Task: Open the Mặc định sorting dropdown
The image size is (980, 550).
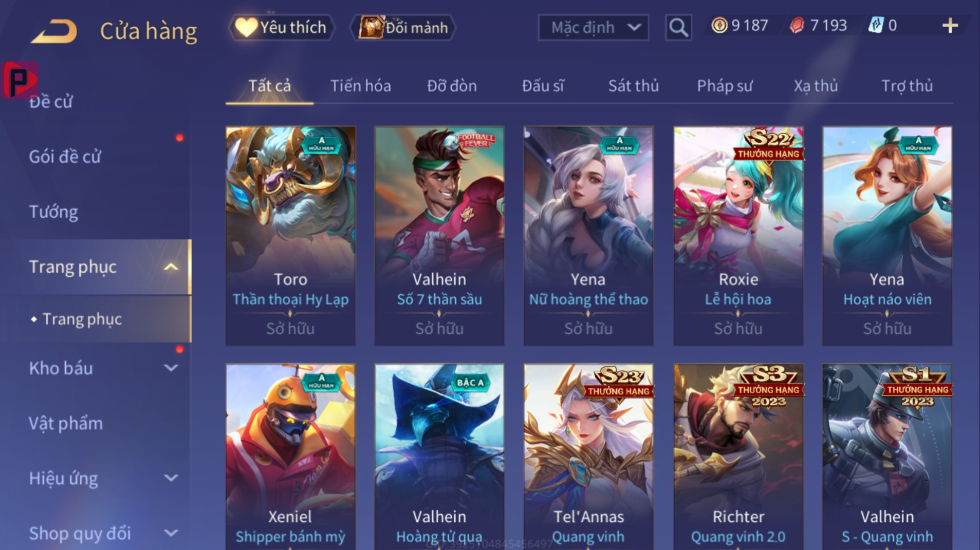Action: pyautogui.click(x=594, y=27)
